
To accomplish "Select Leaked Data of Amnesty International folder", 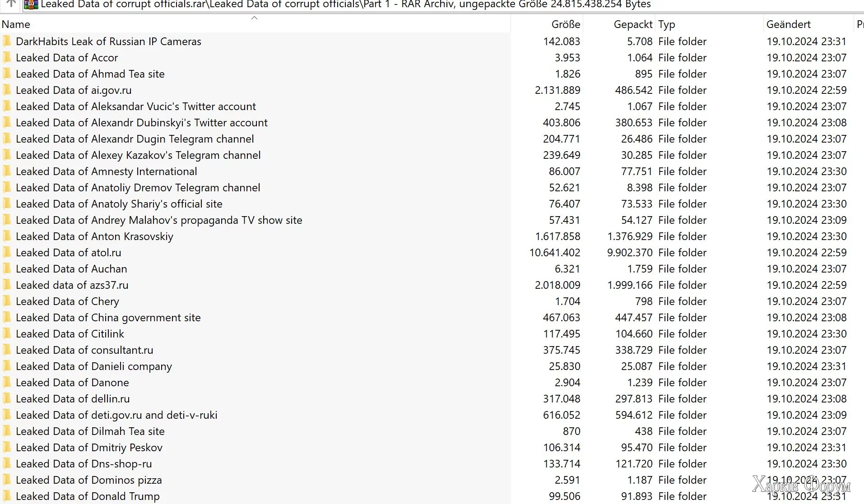I will 107,171.
